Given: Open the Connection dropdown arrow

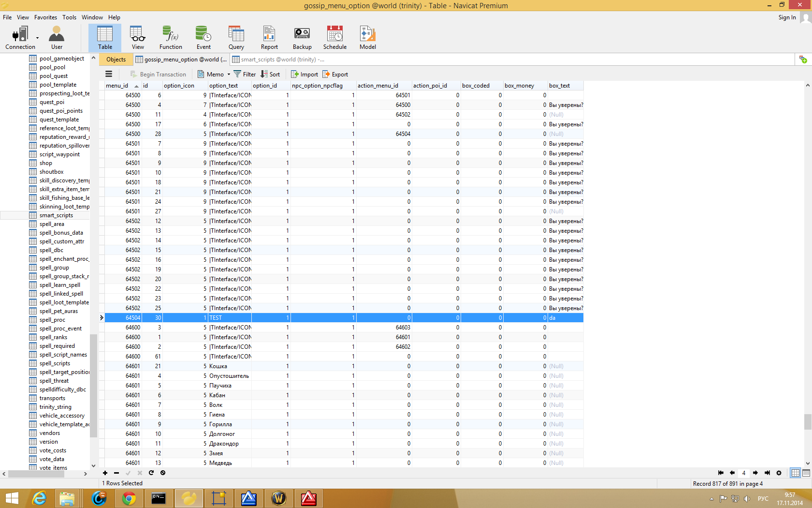Looking at the screenshot, I should pos(37,38).
